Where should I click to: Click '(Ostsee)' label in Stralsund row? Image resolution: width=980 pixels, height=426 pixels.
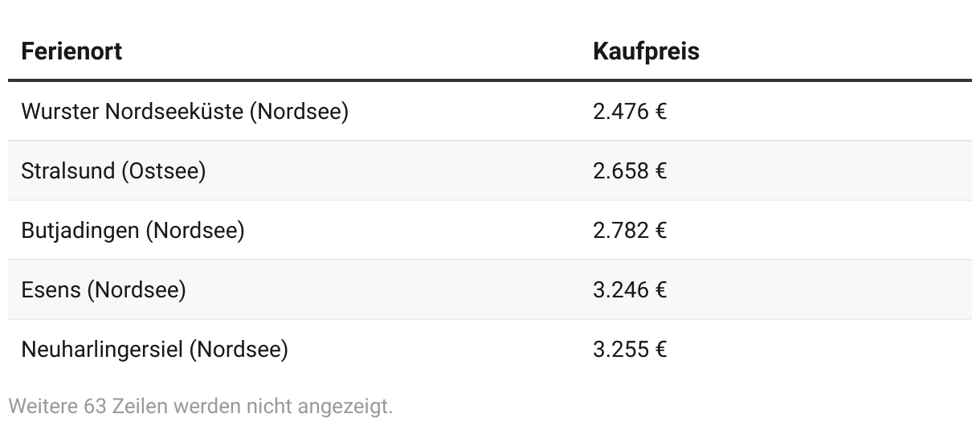164,171
